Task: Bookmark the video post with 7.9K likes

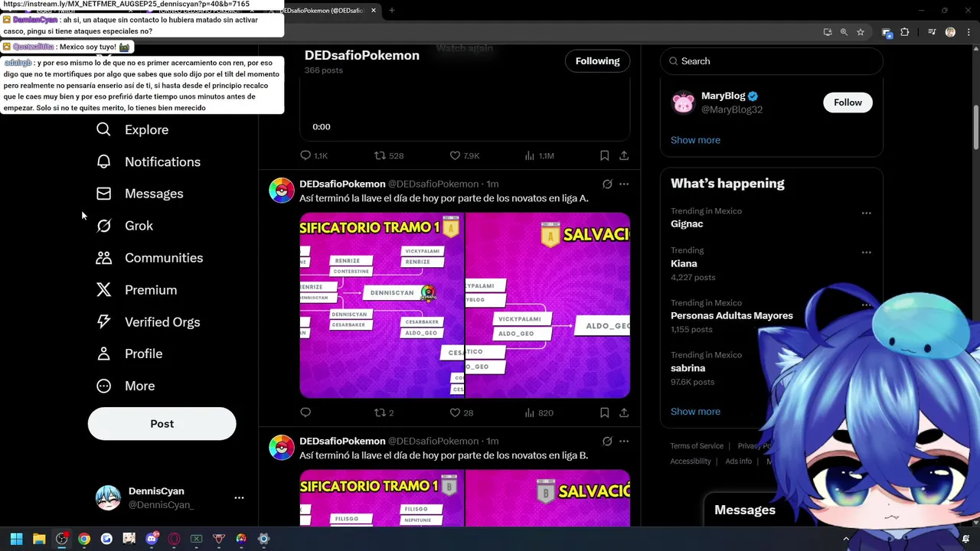Action: [x=604, y=155]
